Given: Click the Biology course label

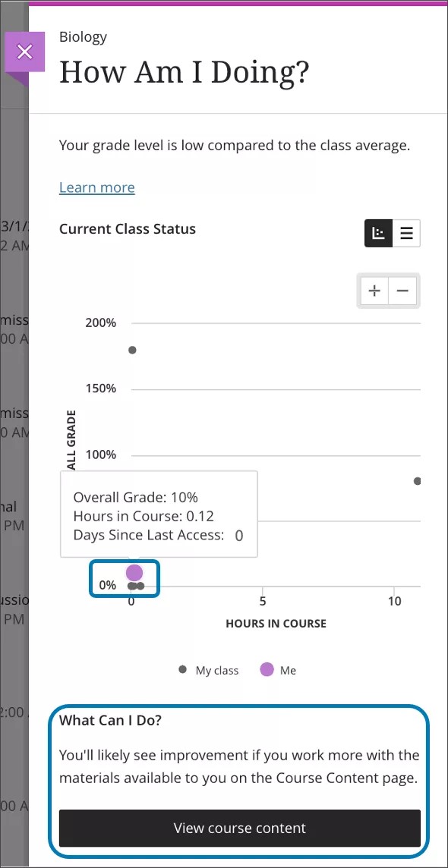Looking at the screenshot, I should [x=83, y=36].
